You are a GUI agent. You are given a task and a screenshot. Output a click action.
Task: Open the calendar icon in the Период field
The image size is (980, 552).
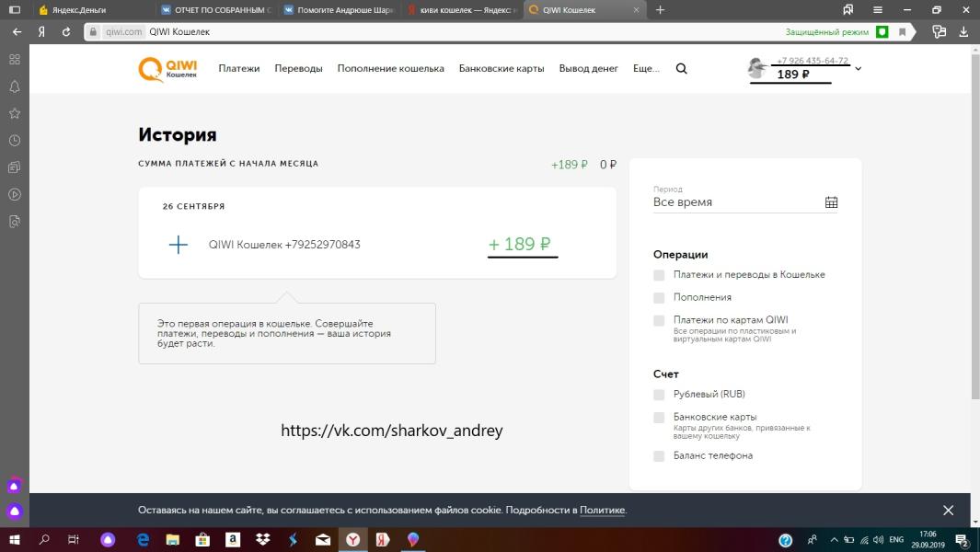tap(831, 201)
